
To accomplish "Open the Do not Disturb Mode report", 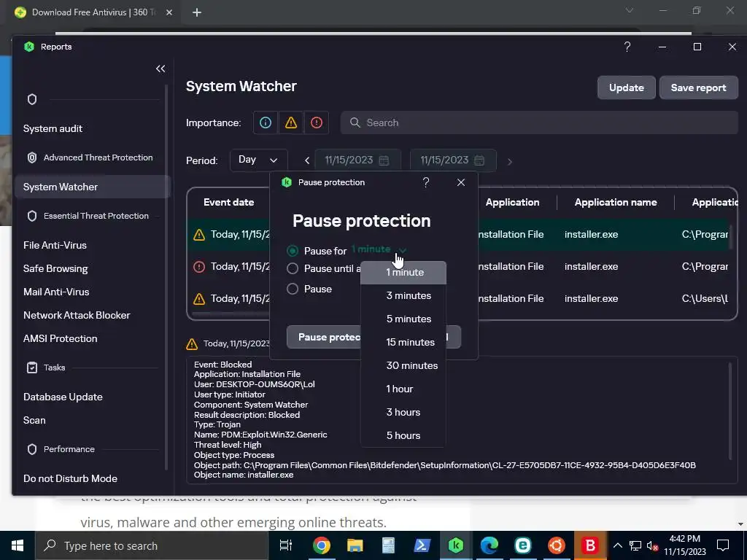I will pyautogui.click(x=70, y=478).
